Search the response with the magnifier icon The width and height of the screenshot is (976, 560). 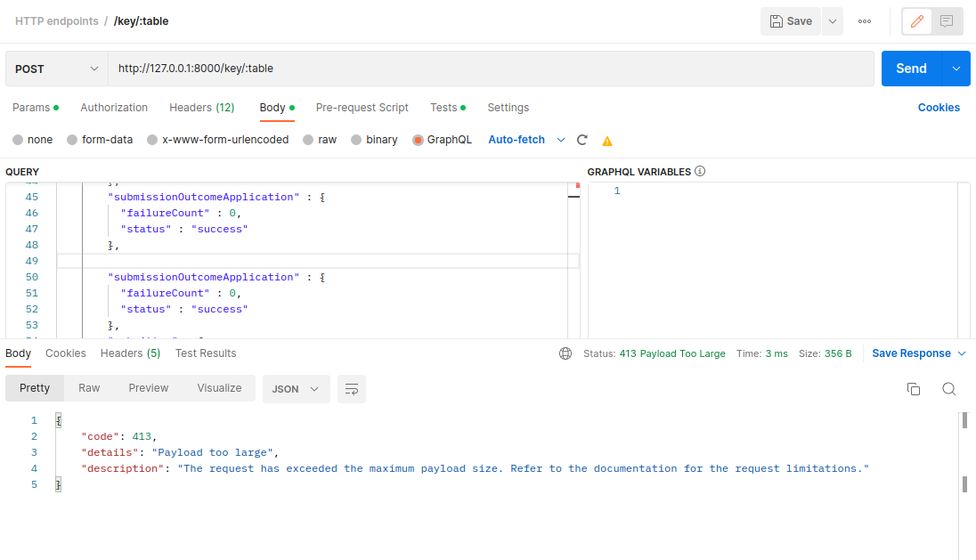point(948,389)
